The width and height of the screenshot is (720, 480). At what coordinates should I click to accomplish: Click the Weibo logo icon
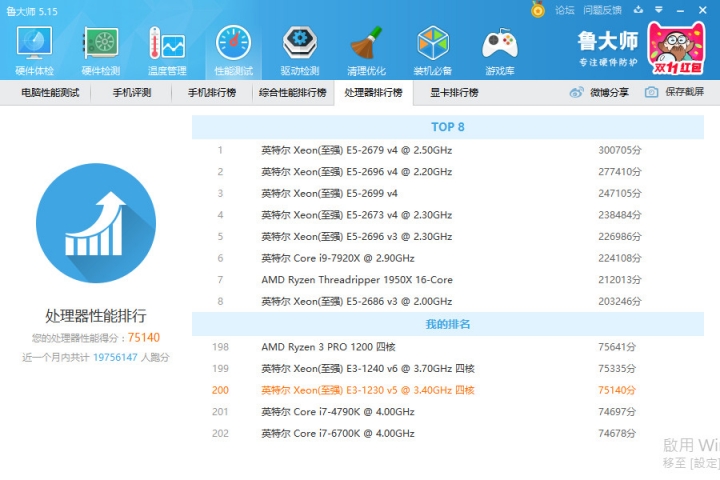576,92
